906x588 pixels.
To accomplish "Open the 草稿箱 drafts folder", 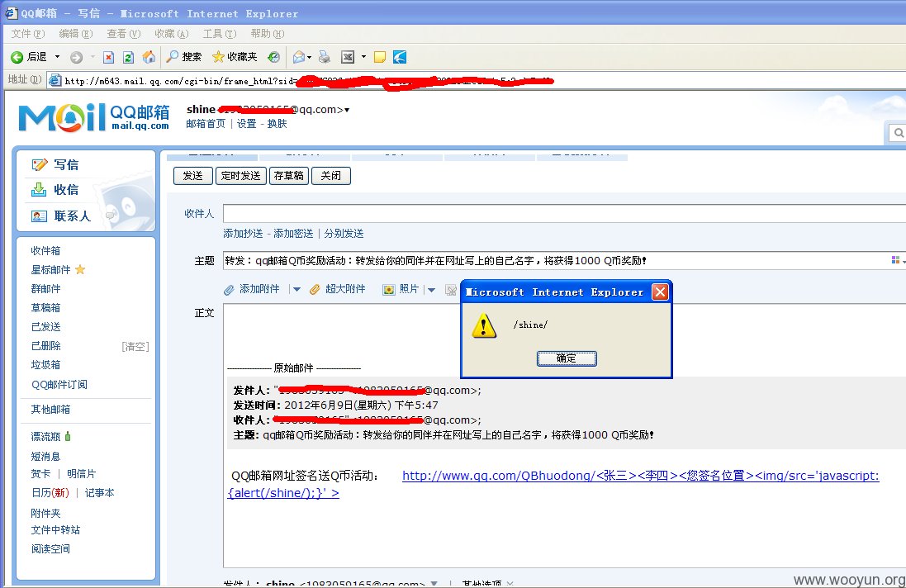I will click(45, 307).
